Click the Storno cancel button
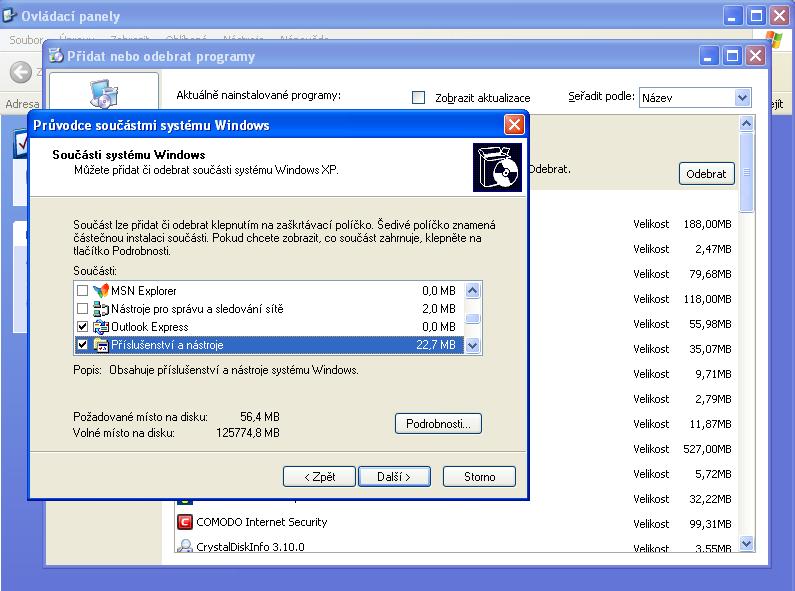 (479, 476)
